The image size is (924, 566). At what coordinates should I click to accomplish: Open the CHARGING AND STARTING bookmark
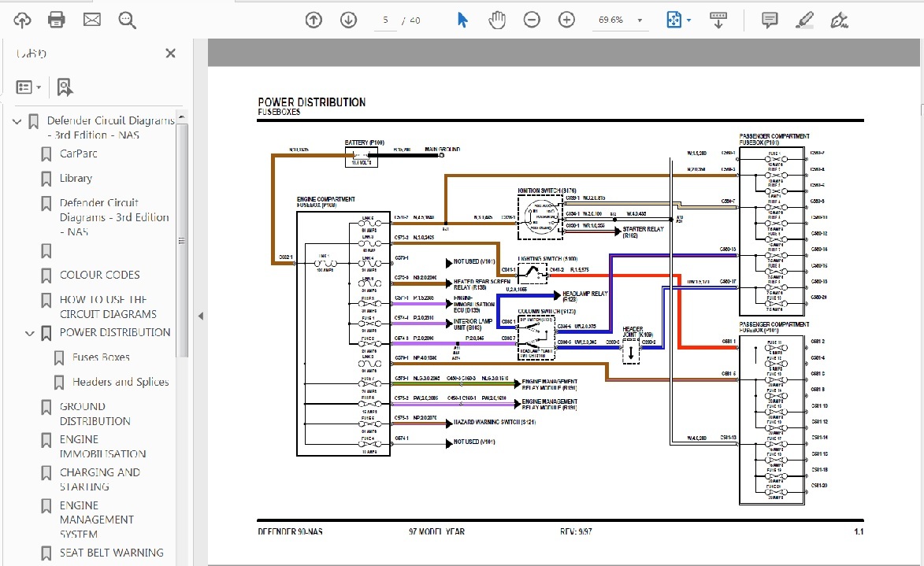tap(99, 479)
